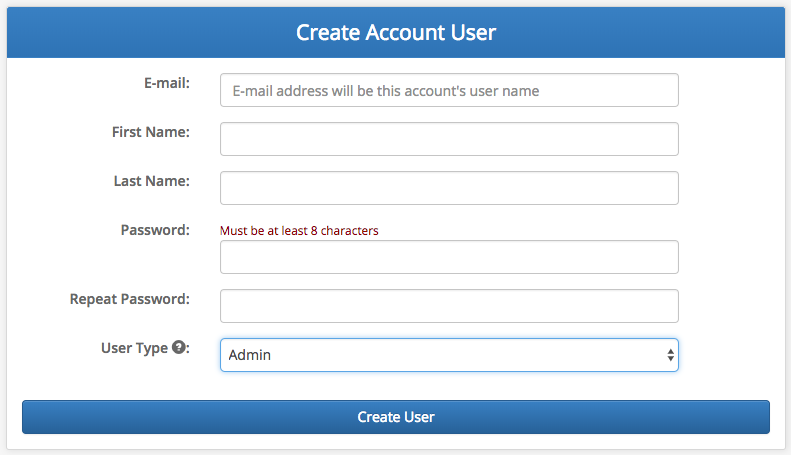Screen dimensions: 791x455
Task: Click the Password label text
Action: coord(155,230)
